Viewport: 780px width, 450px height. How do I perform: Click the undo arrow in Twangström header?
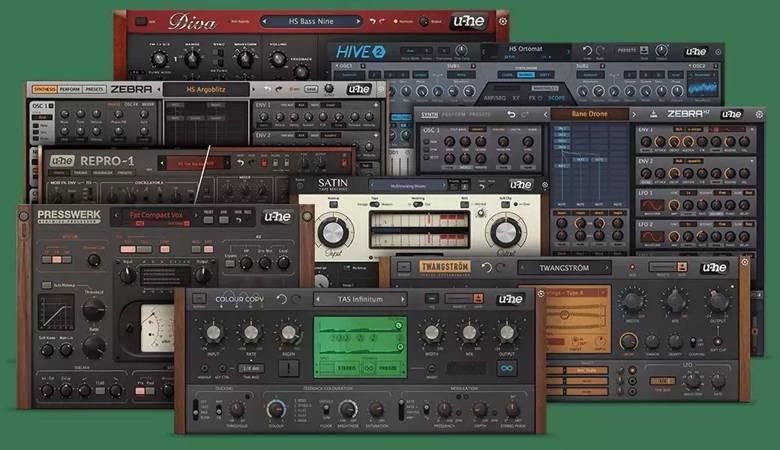(x=487, y=268)
